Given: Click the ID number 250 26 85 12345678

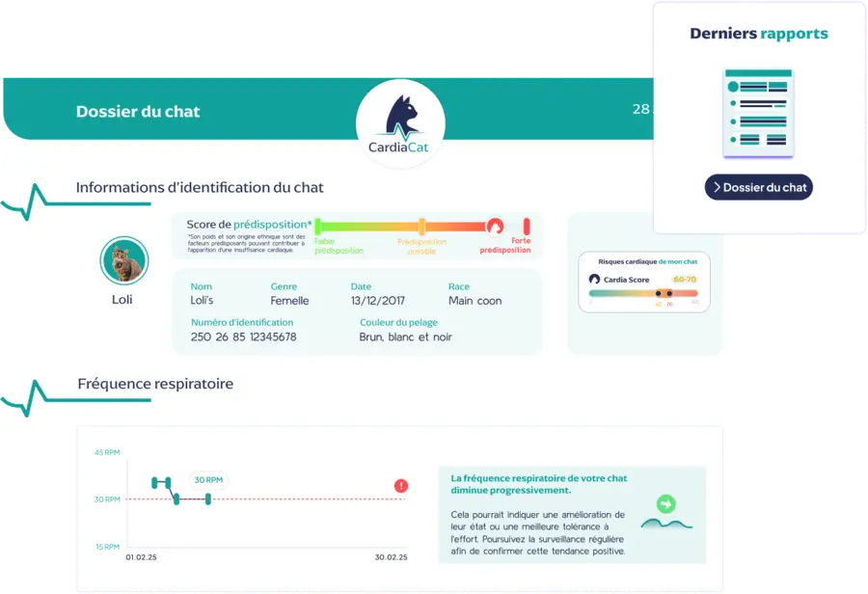Looking at the screenshot, I should 244,337.
